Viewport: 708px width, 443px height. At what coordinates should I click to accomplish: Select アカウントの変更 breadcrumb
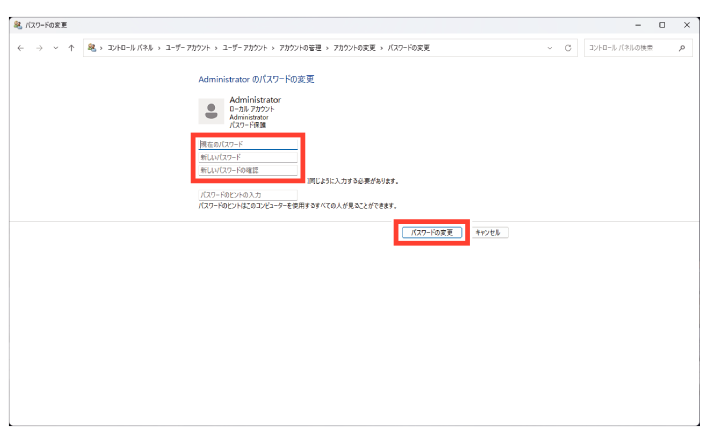point(354,48)
